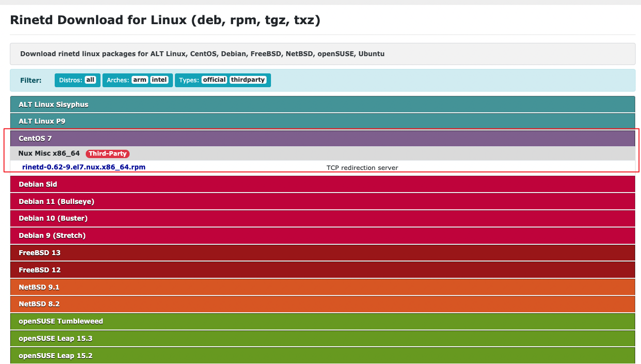
Task: Expand the ALT Linux P9 section
Action: point(323,121)
